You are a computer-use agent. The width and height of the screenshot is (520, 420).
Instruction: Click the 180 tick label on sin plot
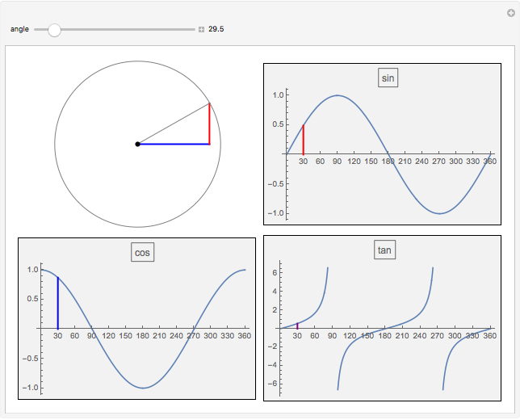(388, 162)
